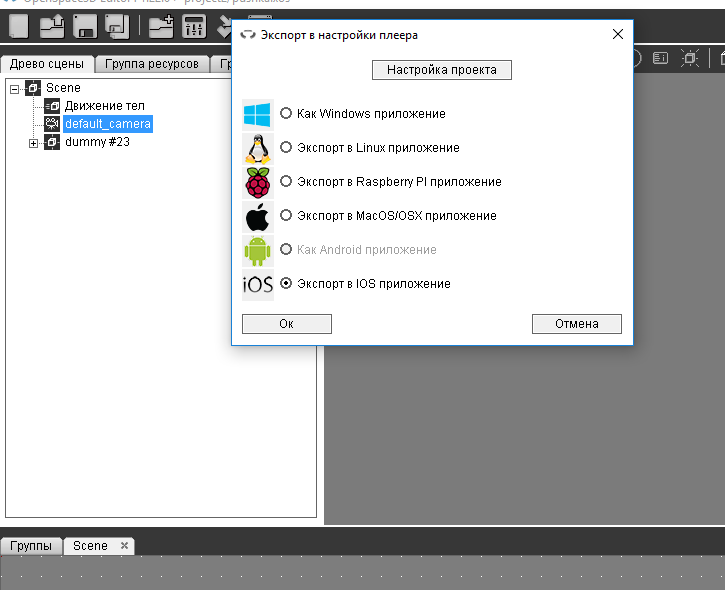Switch to Древо сцены tab
This screenshot has height=590, width=725.
click(47, 64)
